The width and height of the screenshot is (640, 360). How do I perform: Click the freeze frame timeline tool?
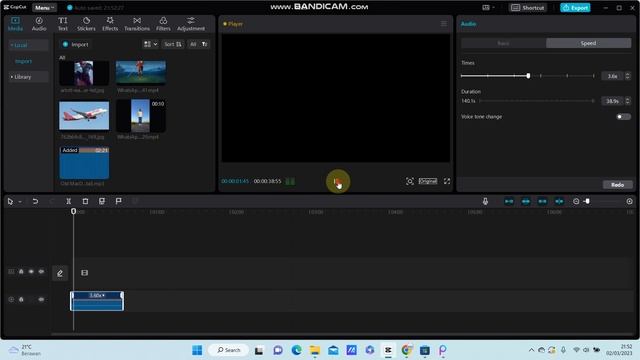[102, 201]
